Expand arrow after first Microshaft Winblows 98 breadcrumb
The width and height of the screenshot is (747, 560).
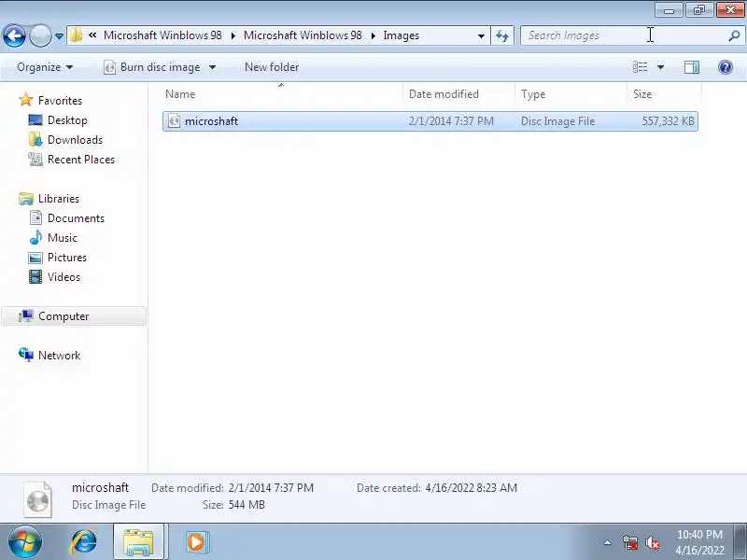tap(233, 35)
